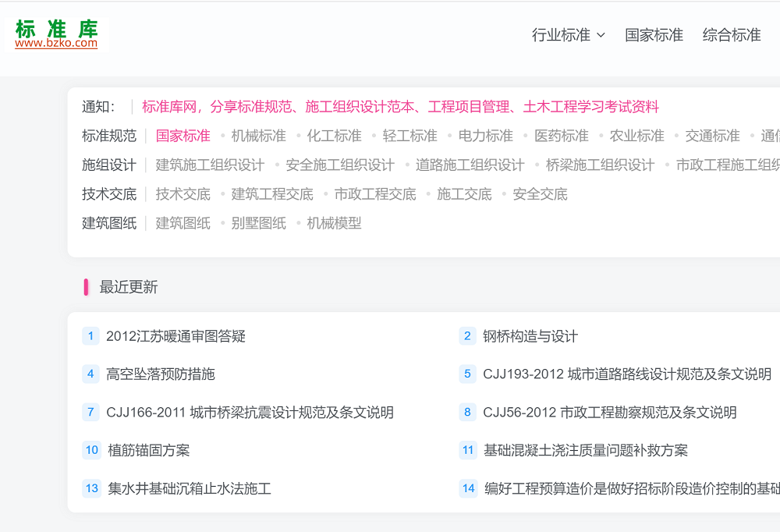Click the pink notice announcement link
780x532 pixels.
(x=400, y=107)
